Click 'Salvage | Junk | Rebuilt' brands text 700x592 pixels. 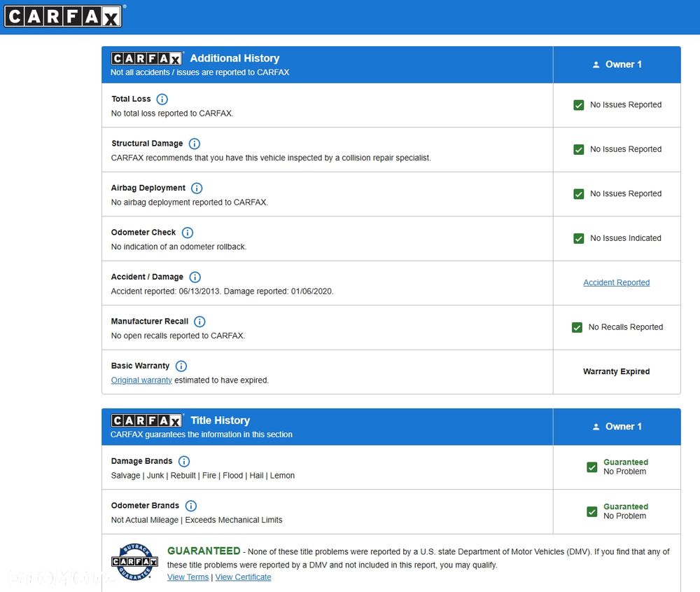coord(203,476)
